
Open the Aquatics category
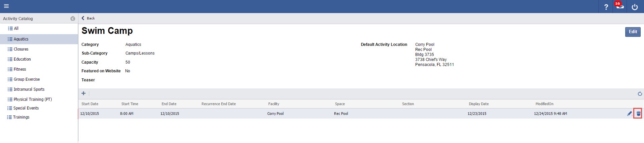pos(21,39)
